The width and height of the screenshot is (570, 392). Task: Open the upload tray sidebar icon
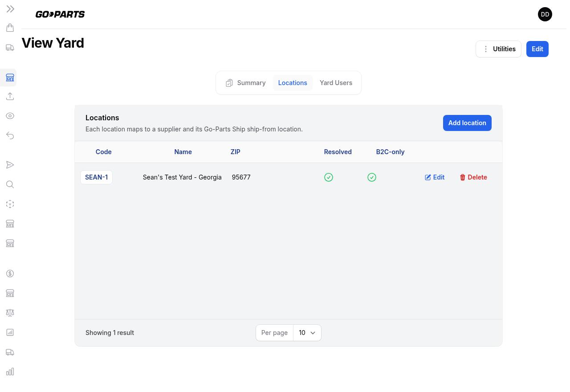pyautogui.click(x=10, y=96)
